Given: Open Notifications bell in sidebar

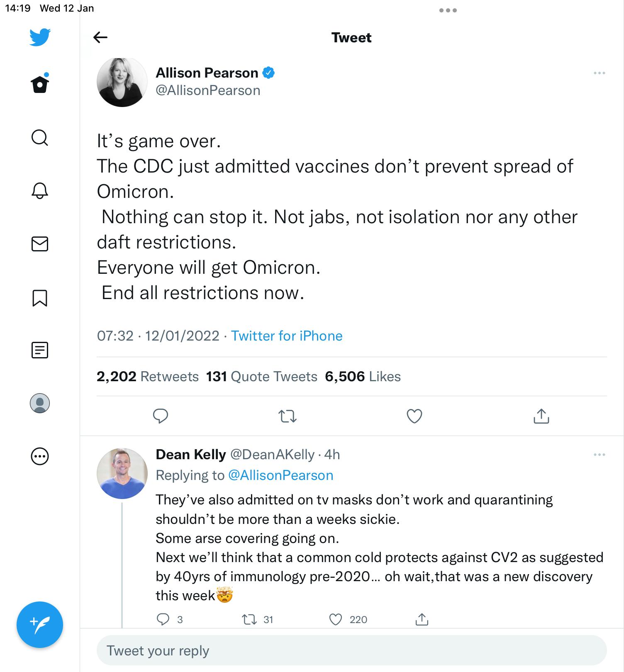Looking at the screenshot, I should pyautogui.click(x=40, y=190).
